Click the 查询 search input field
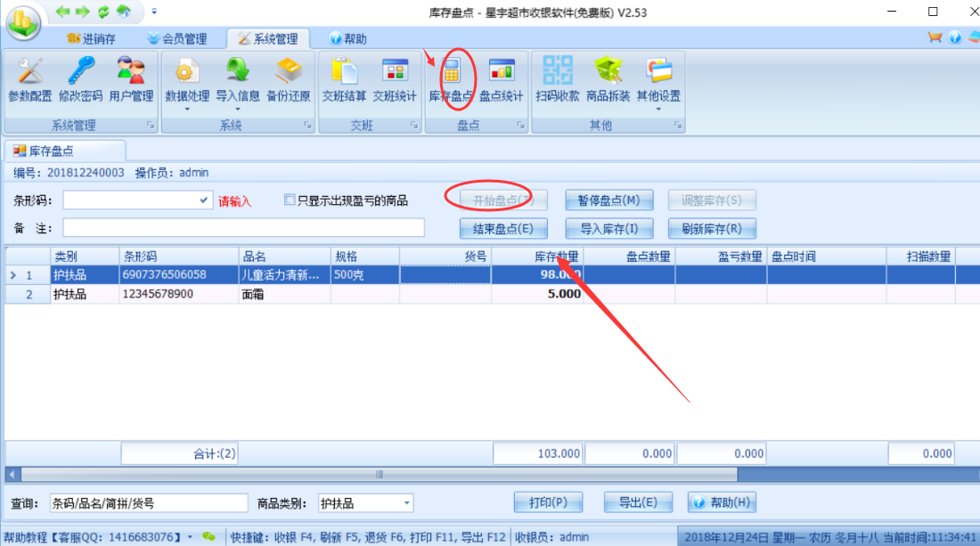Image resolution: width=980 pixels, height=546 pixels. (x=148, y=503)
